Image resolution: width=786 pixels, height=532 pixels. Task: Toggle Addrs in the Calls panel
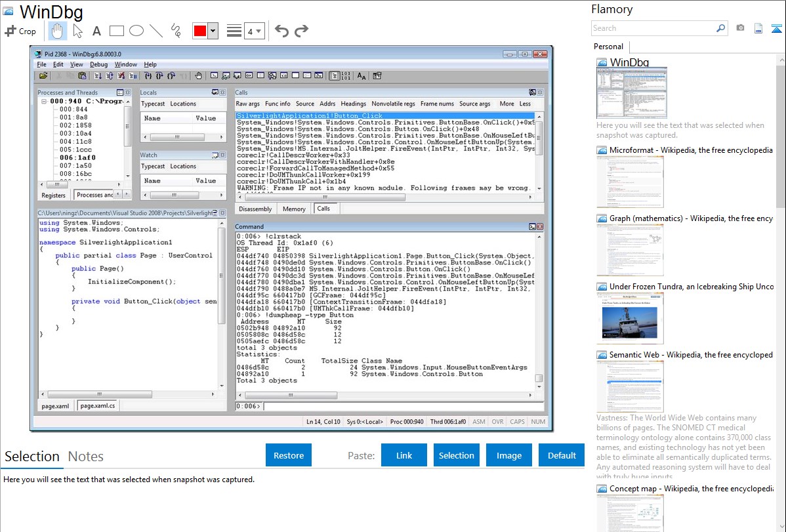(327, 104)
